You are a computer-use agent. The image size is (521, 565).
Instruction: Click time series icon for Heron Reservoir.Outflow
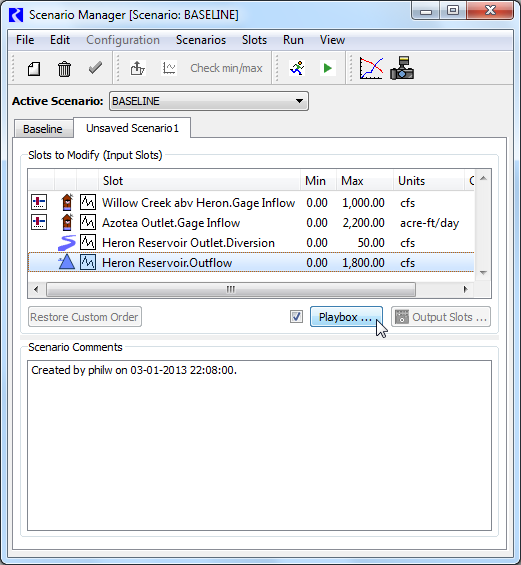click(88, 262)
